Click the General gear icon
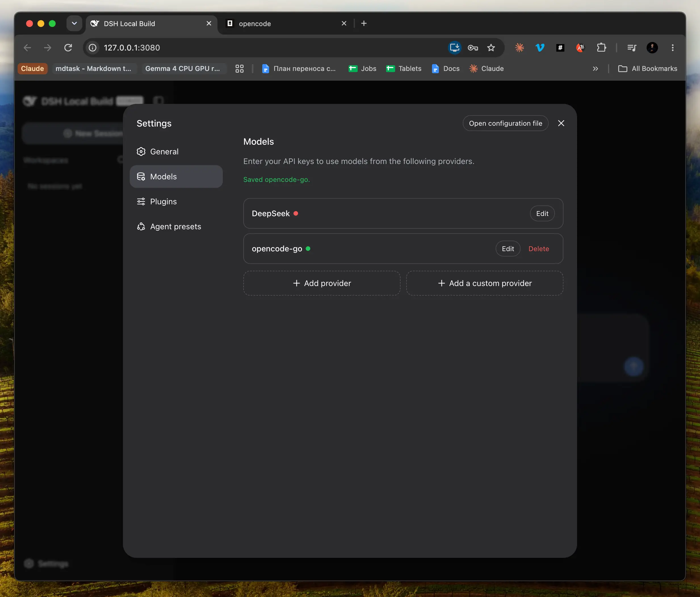Image resolution: width=700 pixels, height=597 pixels. 141,152
